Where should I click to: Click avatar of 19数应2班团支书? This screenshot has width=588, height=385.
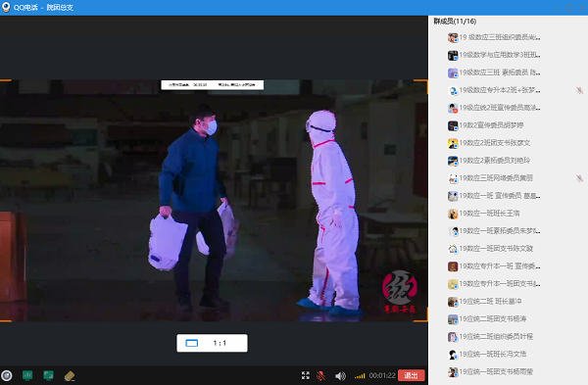pyautogui.click(x=453, y=143)
